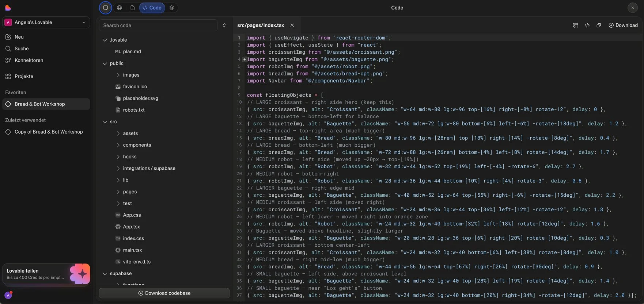Open the document view icon
The image size is (644, 304).
click(132, 8)
